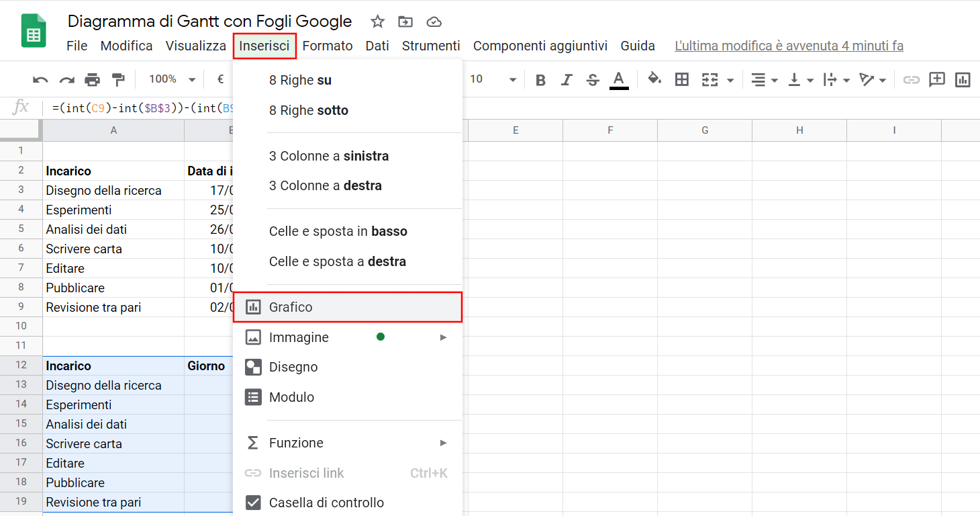
Task: Open horizontal align dropdown
Action: pos(764,80)
